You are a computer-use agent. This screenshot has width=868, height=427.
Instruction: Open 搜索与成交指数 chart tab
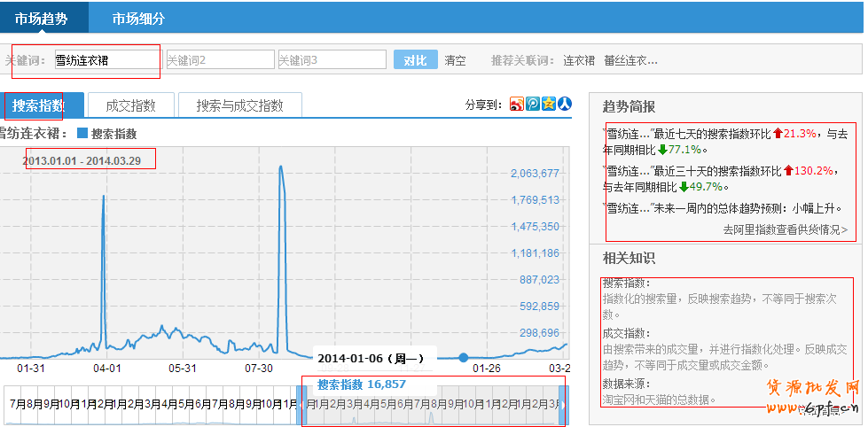coord(239,106)
